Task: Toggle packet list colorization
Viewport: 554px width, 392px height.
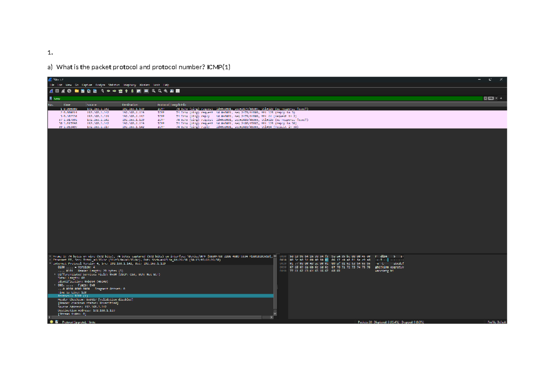Action: [146, 91]
